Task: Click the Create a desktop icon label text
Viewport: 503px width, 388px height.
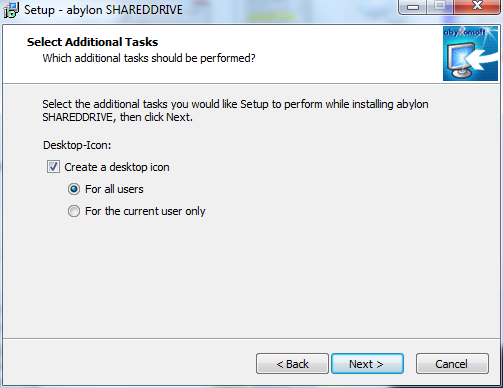Action: 117,167
